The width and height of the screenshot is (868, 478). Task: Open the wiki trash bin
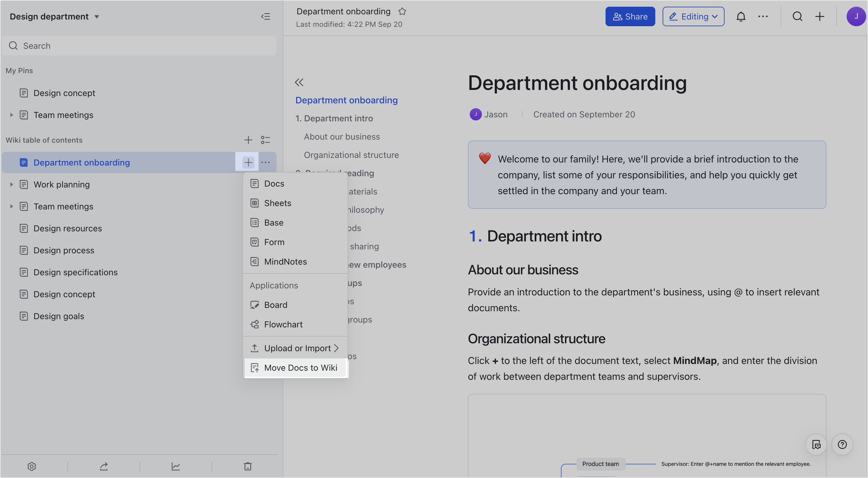pos(248,466)
